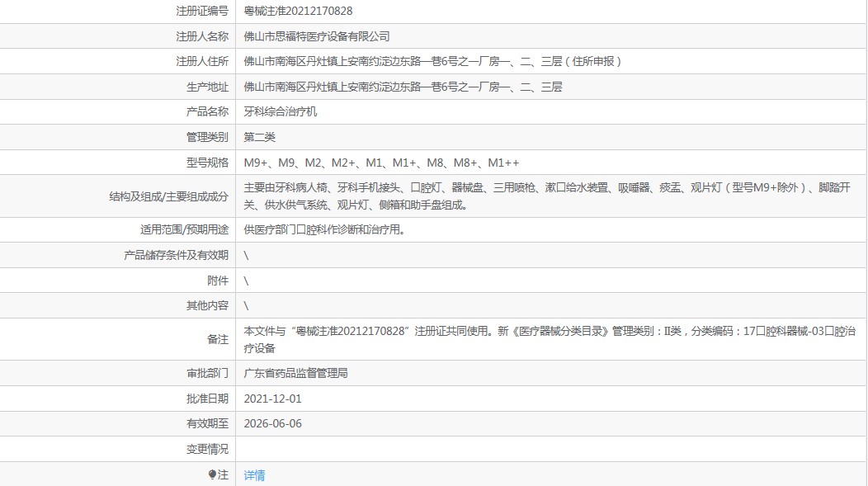Click the 审批部门 label
This screenshot has width=868, height=486.
pyautogui.click(x=207, y=373)
